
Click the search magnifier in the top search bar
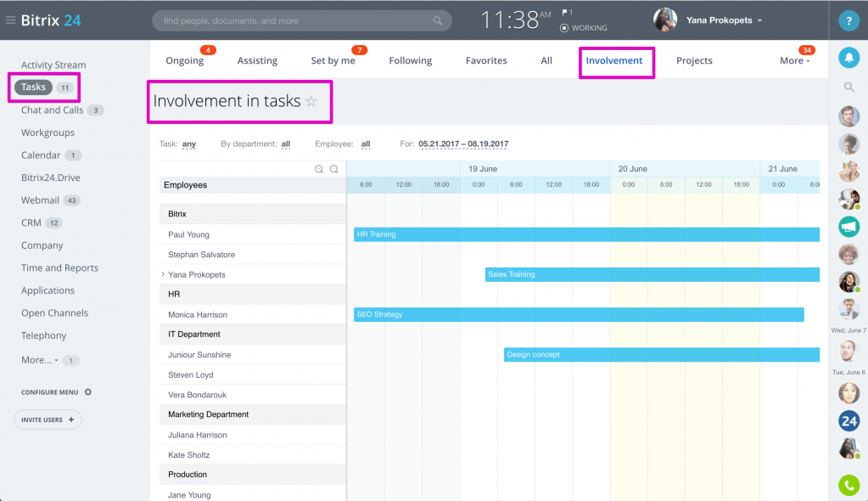point(437,20)
